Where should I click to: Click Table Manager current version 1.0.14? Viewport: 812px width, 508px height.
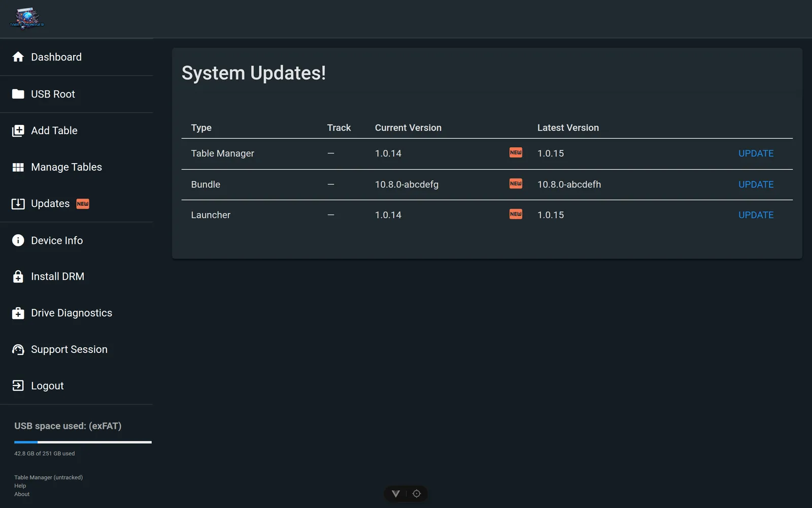pos(388,153)
